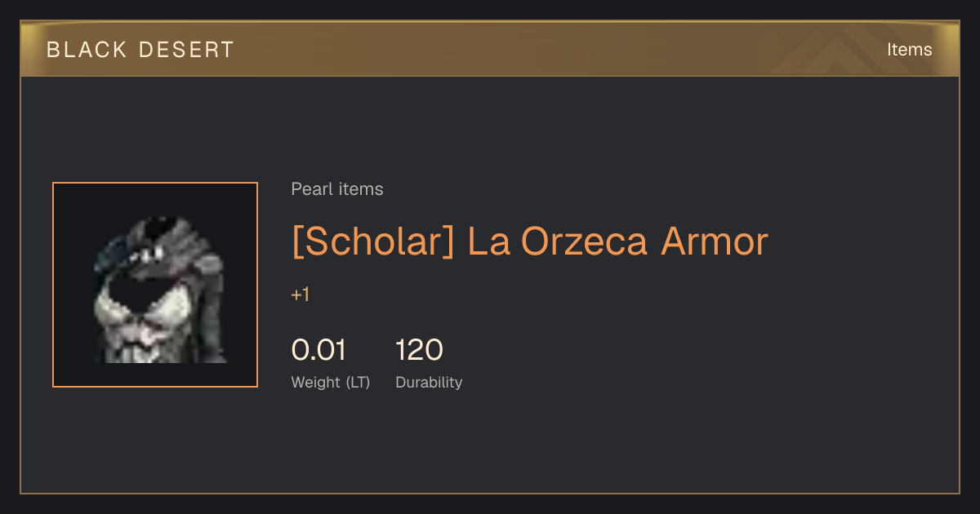
Task: Open the Items link in header
Action: [x=910, y=50]
